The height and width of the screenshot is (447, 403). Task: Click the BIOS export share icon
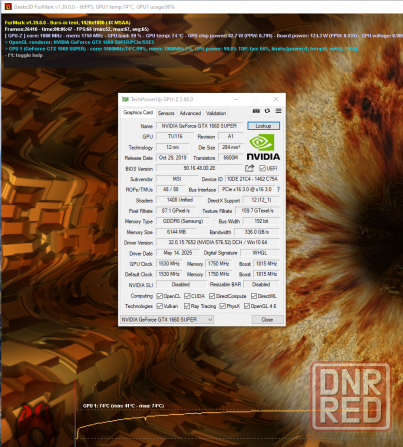point(250,168)
